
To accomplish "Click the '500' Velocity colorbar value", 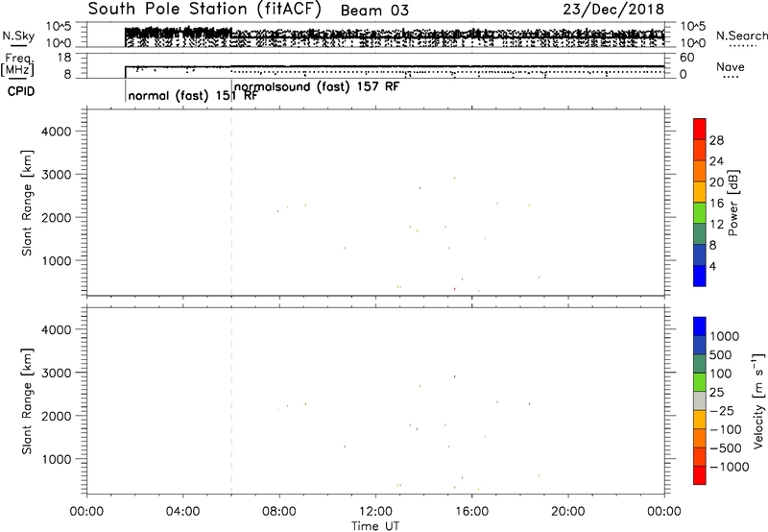I will pyautogui.click(x=721, y=355).
